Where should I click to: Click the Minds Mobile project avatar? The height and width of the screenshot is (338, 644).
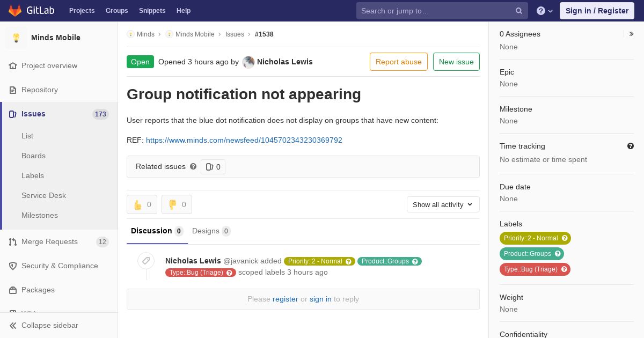(16, 38)
